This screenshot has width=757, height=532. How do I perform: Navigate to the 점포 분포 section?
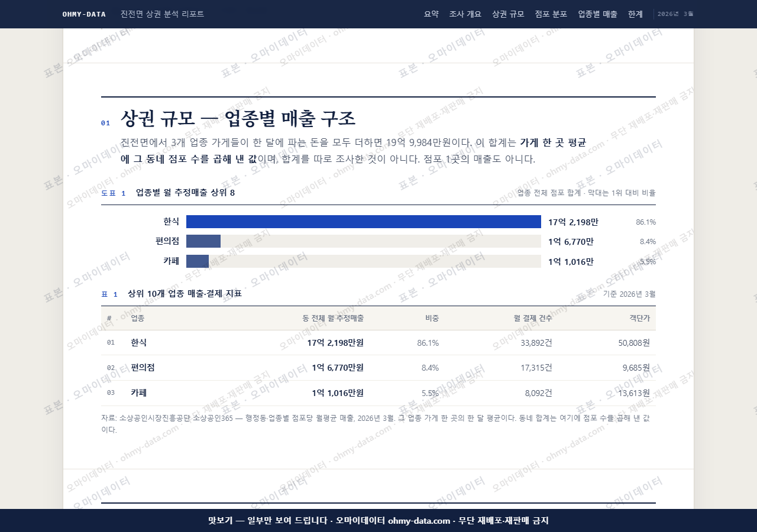tap(551, 14)
